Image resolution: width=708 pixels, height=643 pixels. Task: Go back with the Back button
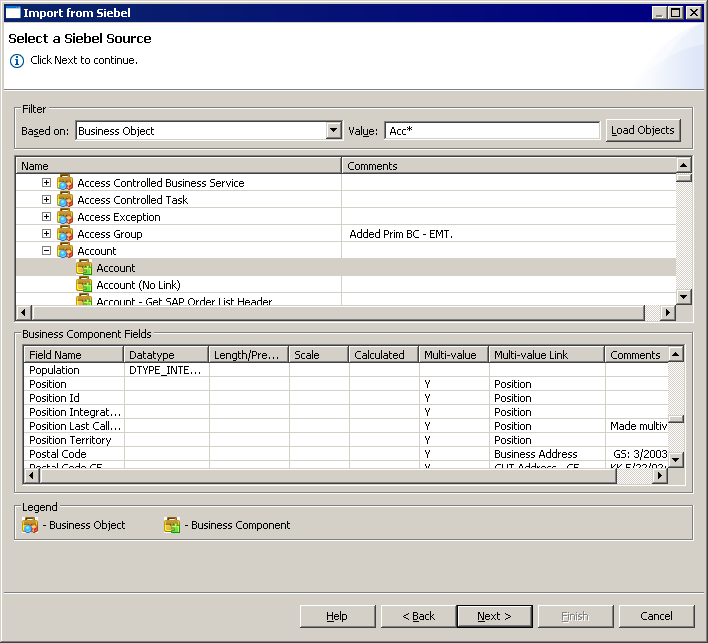click(x=419, y=616)
